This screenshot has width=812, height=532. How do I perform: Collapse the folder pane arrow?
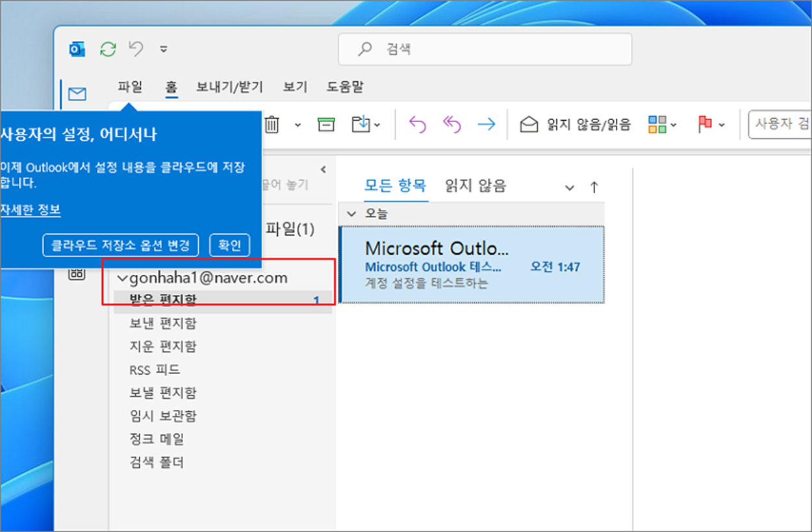click(323, 170)
